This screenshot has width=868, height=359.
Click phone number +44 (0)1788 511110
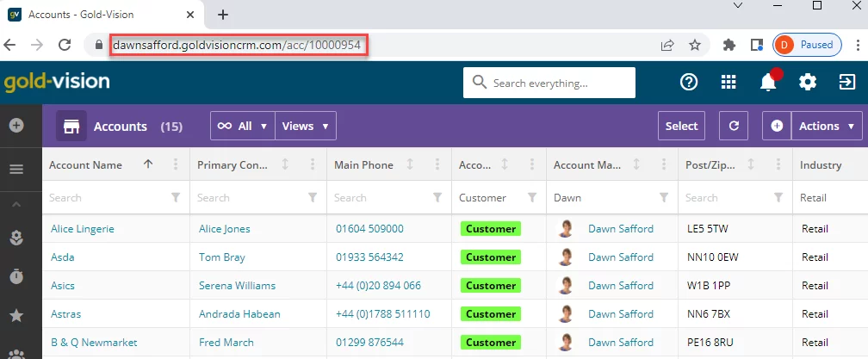382,313
